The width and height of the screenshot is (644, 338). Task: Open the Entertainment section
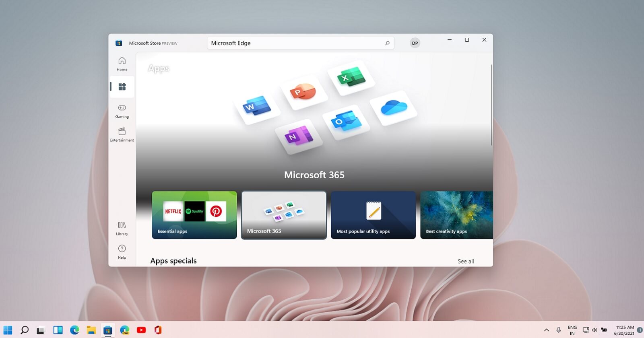point(122,134)
